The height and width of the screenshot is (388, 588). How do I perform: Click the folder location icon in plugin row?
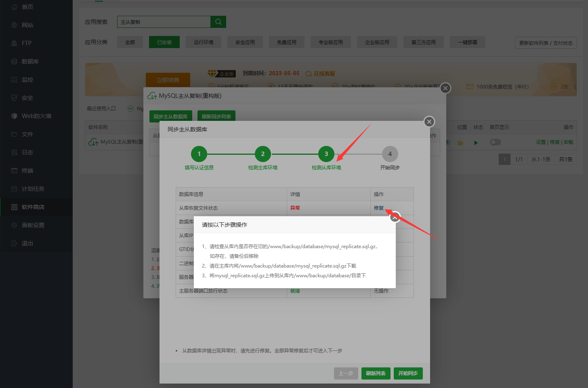[460, 142]
